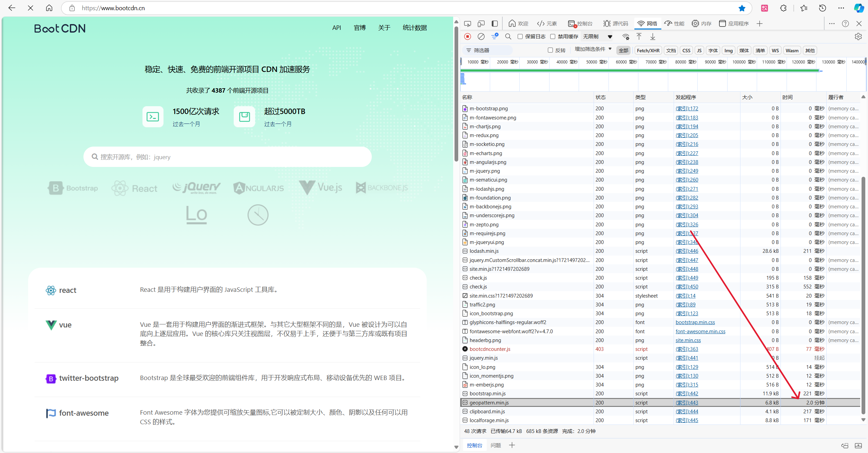Open browser history icon
This screenshot has height=453, width=868.
[x=822, y=8]
